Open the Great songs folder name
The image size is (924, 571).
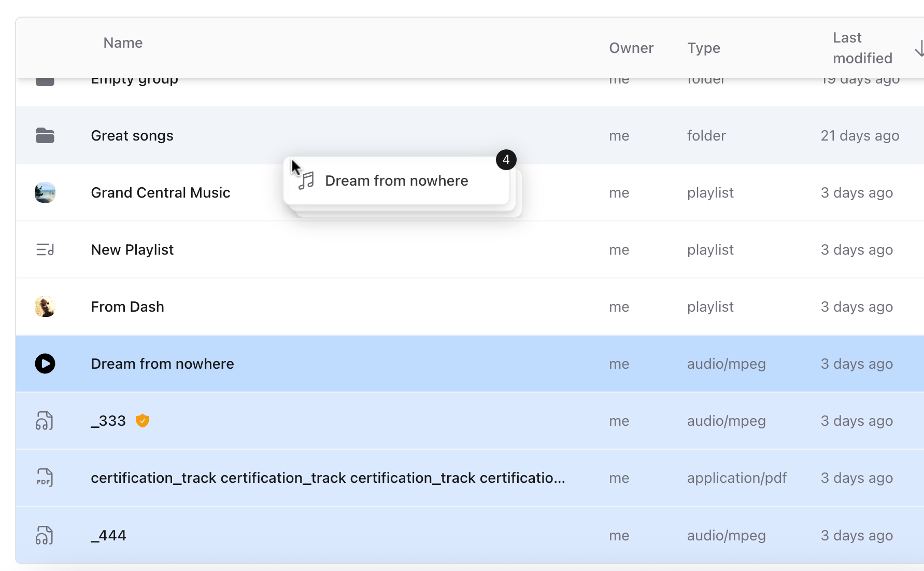coord(132,135)
